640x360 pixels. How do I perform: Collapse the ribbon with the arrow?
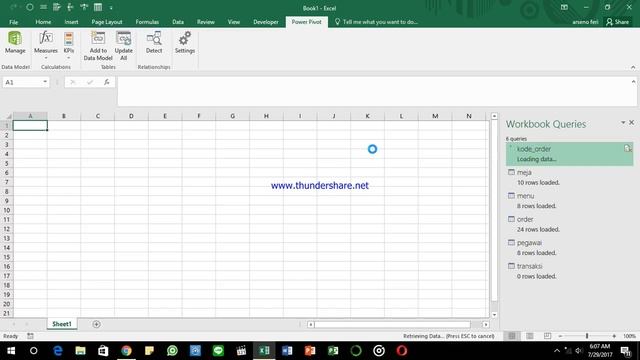tap(633, 67)
